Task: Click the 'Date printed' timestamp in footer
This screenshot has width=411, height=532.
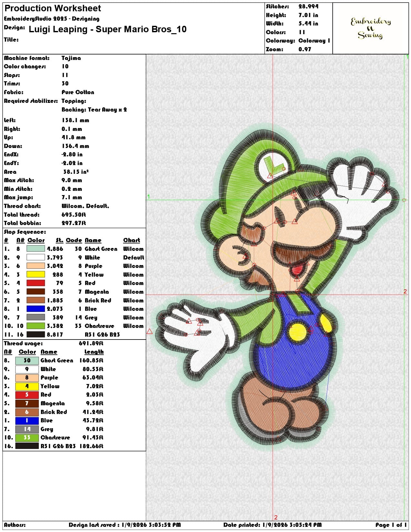Action: tap(272, 525)
